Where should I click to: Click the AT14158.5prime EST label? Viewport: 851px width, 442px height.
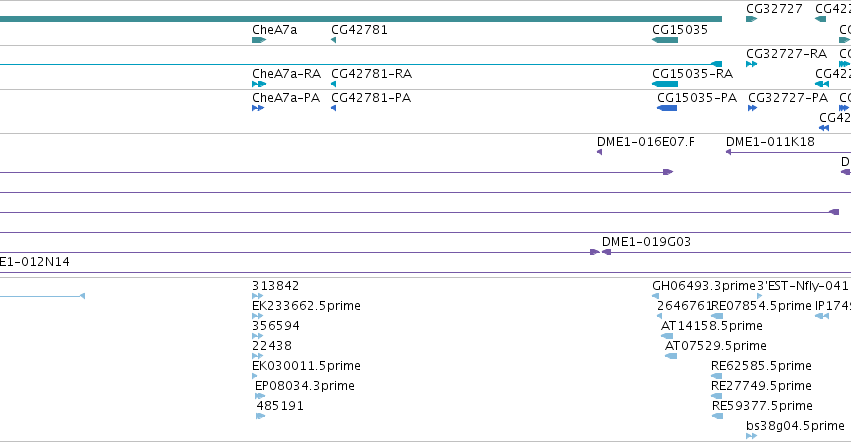(712, 326)
